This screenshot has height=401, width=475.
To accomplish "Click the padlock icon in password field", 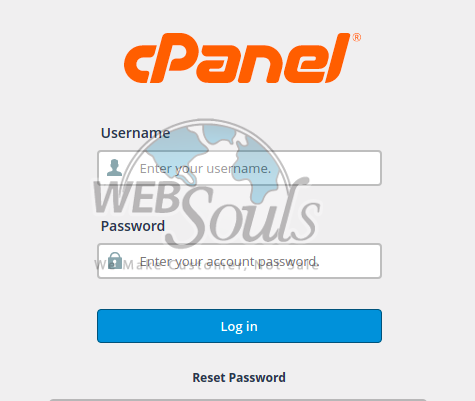I will click(x=115, y=260).
